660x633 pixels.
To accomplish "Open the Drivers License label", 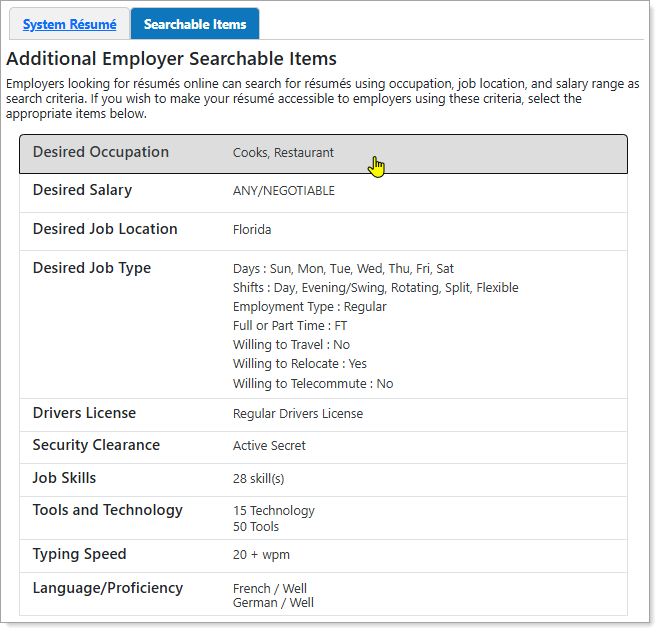I will [x=84, y=413].
